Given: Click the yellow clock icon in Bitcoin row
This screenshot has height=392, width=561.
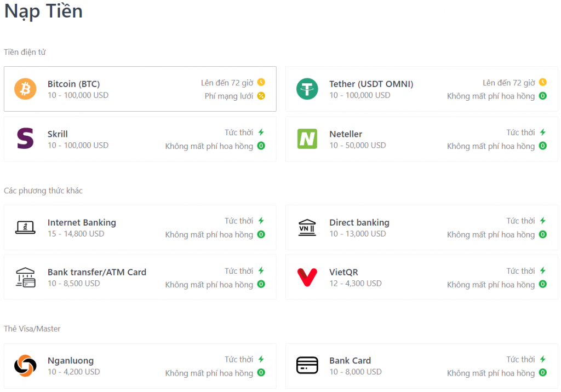Looking at the screenshot, I should pyautogui.click(x=261, y=82).
